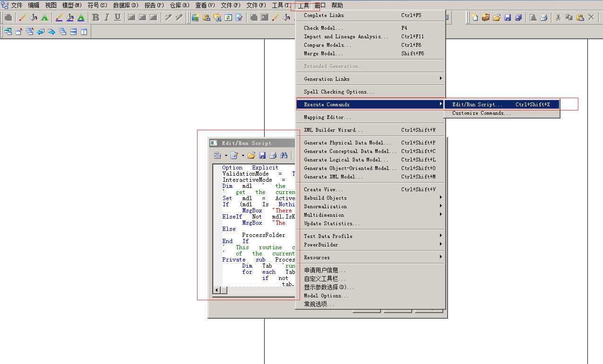The width and height of the screenshot is (603, 364).
Task: Expand the Resources submenu
Action: pos(371,257)
